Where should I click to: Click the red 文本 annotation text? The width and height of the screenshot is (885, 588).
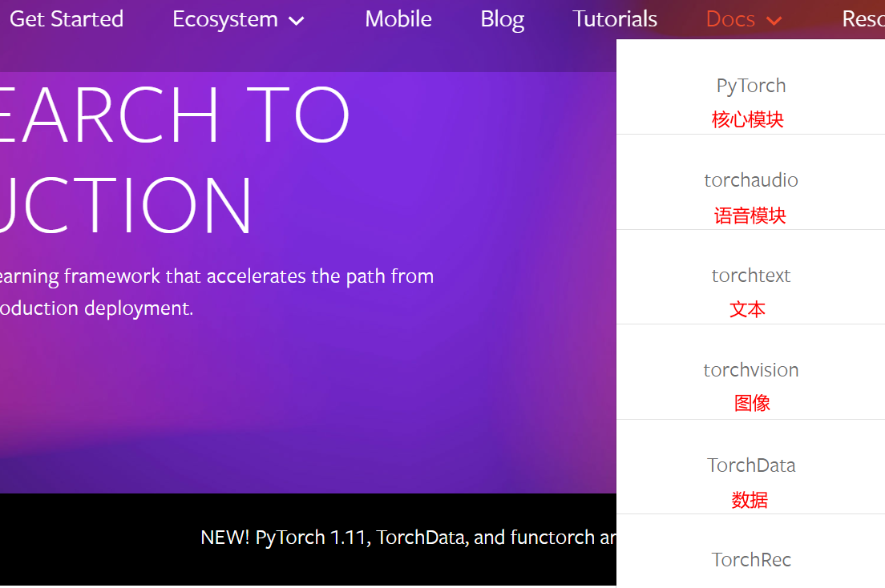[748, 309]
